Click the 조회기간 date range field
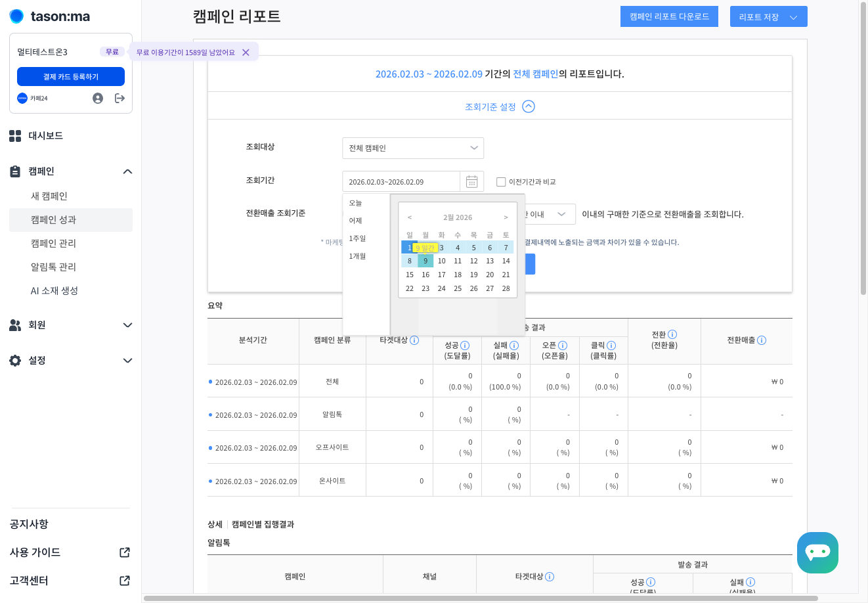The height and width of the screenshot is (603, 868). (401, 182)
